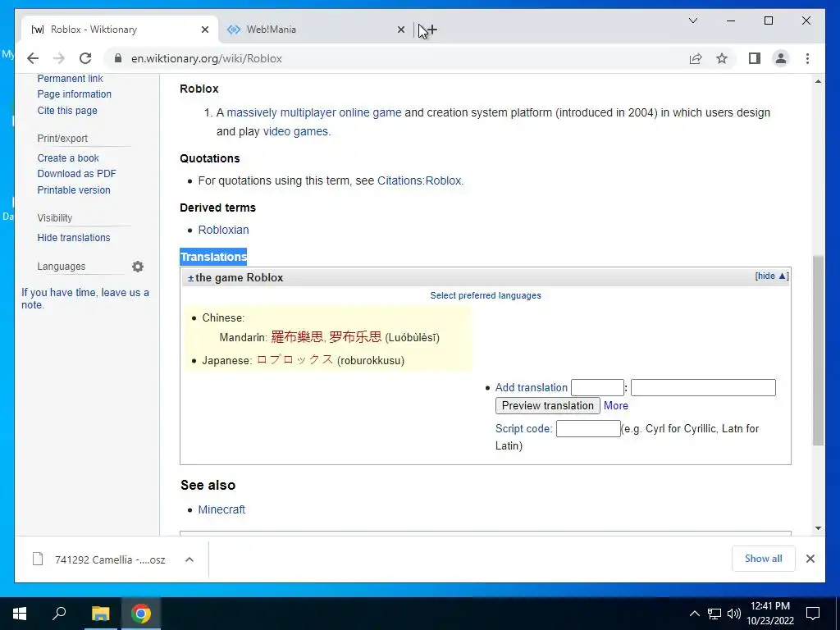This screenshot has width=840, height=630.
Task: Open language settings gear icon
Action: tap(138, 267)
